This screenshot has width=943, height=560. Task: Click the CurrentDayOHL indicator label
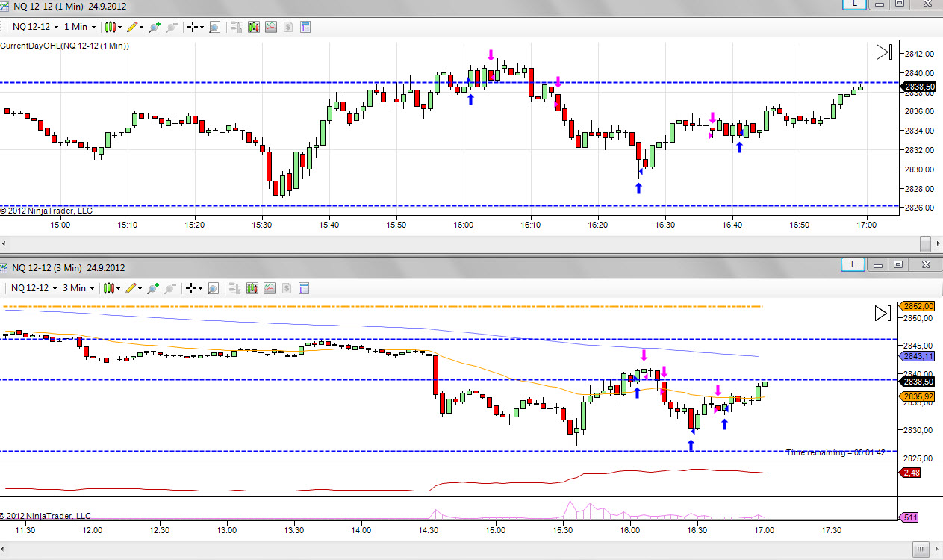tap(65, 46)
